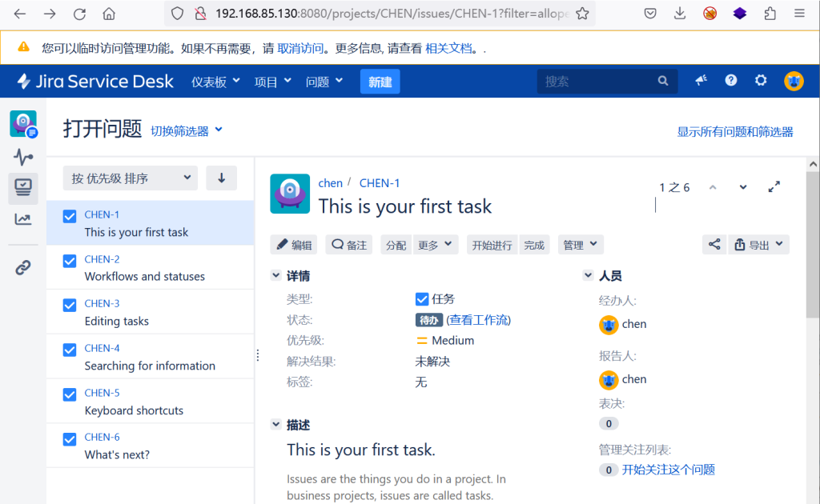Open the 项目 projects menu
This screenshot has width=820, height=504.
(272, 82)
